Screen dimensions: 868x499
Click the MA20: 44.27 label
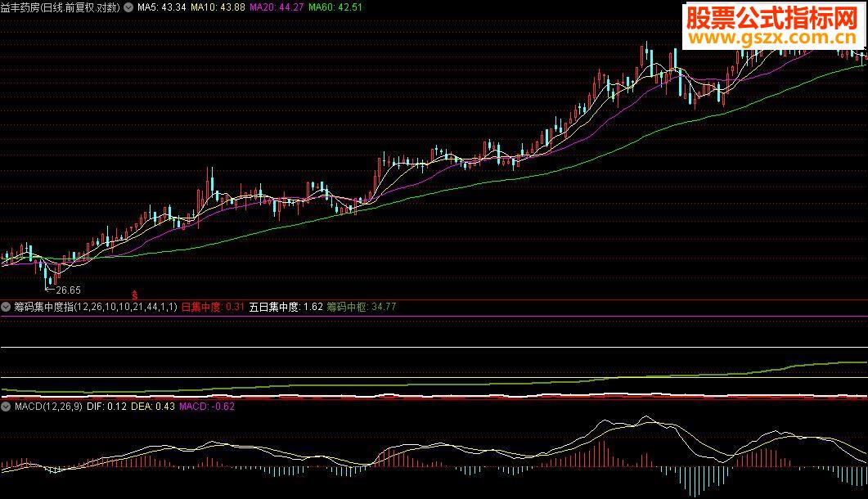277,7
